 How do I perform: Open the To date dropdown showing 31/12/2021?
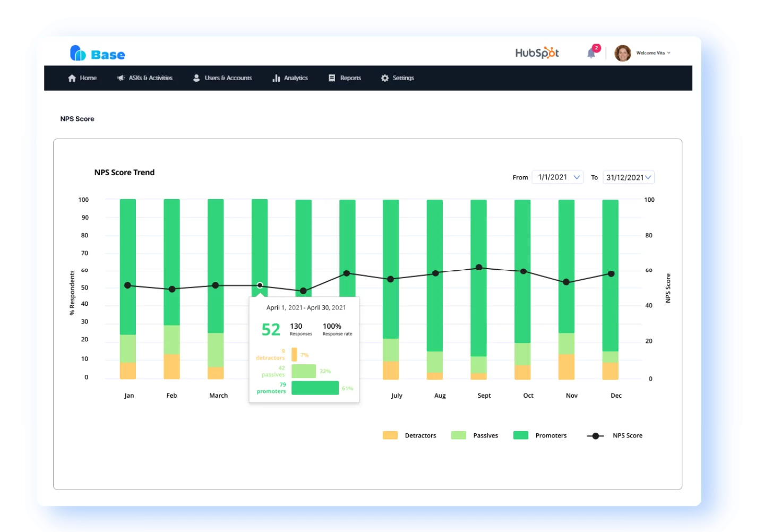coord(628,177)
